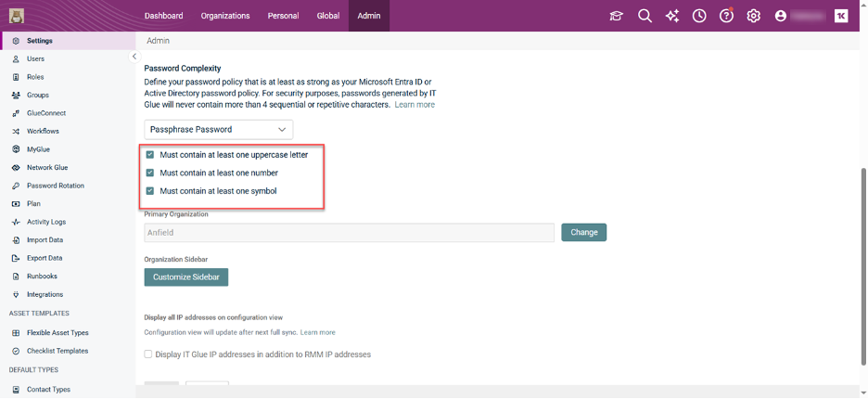Viewport: 868px width, 399px height.
Task: Switch to the Organizations tab
Action: click(x=225, y=16)
